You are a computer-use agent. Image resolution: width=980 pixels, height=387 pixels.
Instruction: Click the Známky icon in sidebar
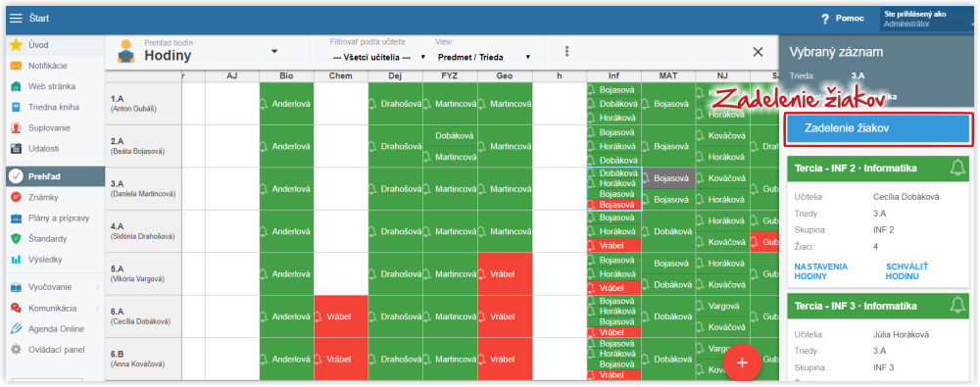pyautogui.click(x=17, y=198)
